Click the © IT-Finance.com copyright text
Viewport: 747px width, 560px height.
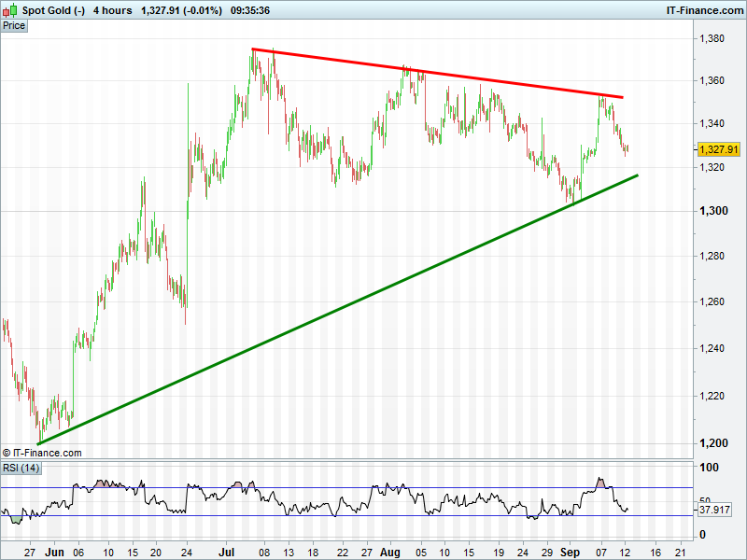[42, 453]
